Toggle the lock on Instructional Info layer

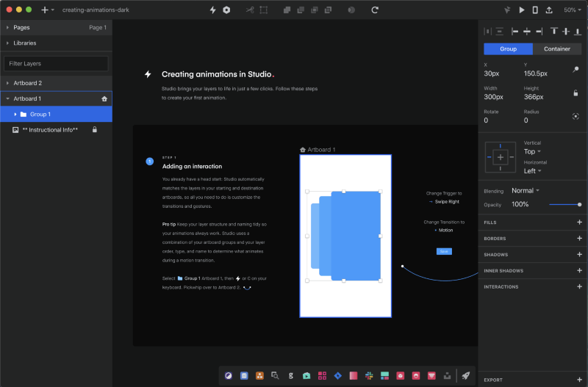(x=95, y=130)
